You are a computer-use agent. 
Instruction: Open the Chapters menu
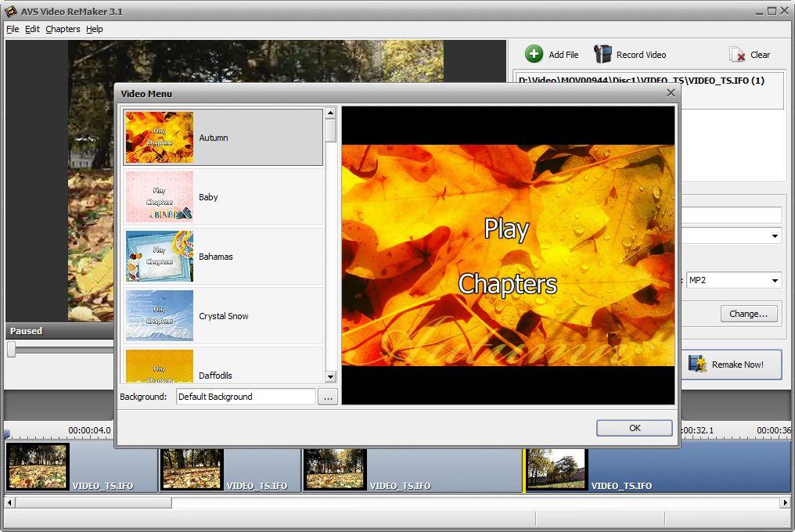tap(63, 29)
